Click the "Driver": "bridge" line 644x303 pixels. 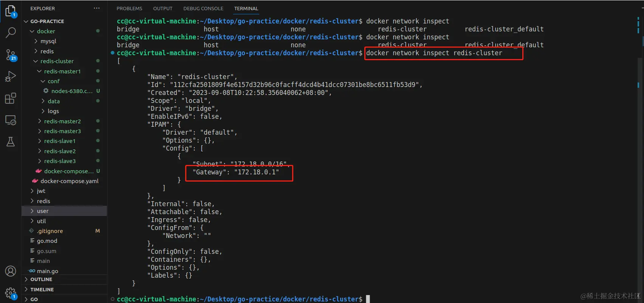tap(183, 109)
